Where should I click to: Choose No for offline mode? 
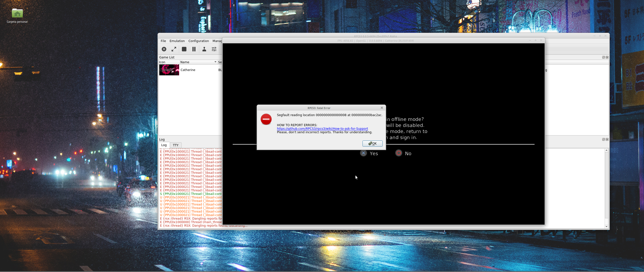399,153
